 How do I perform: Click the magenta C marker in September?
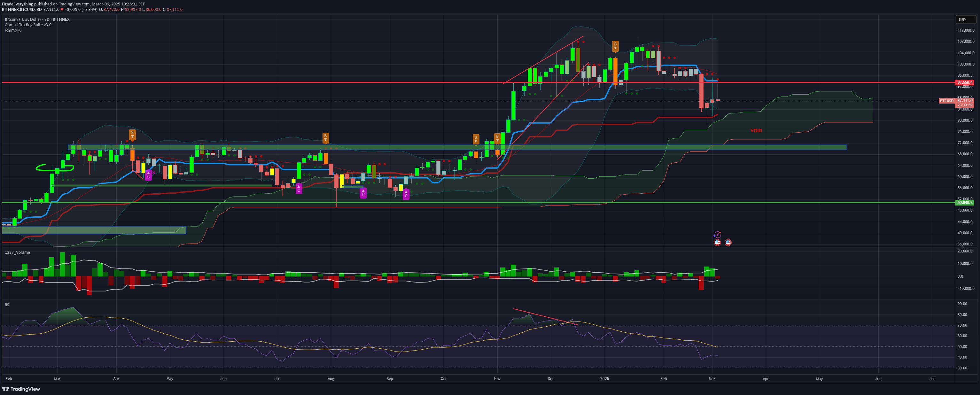[406, 194]
